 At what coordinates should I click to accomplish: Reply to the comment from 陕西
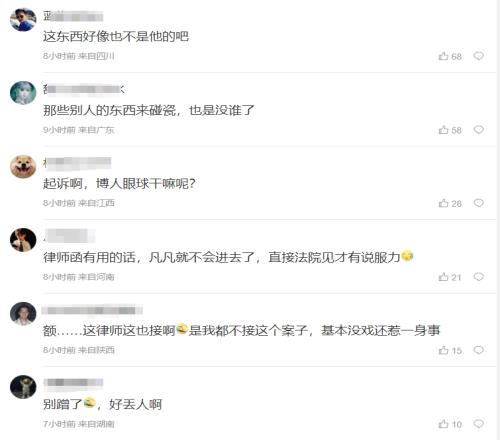pos(479,350)
